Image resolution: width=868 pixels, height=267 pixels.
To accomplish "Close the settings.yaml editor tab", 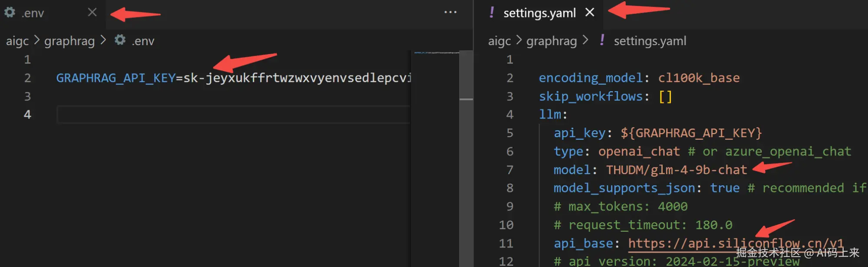I will click(589, 13).
